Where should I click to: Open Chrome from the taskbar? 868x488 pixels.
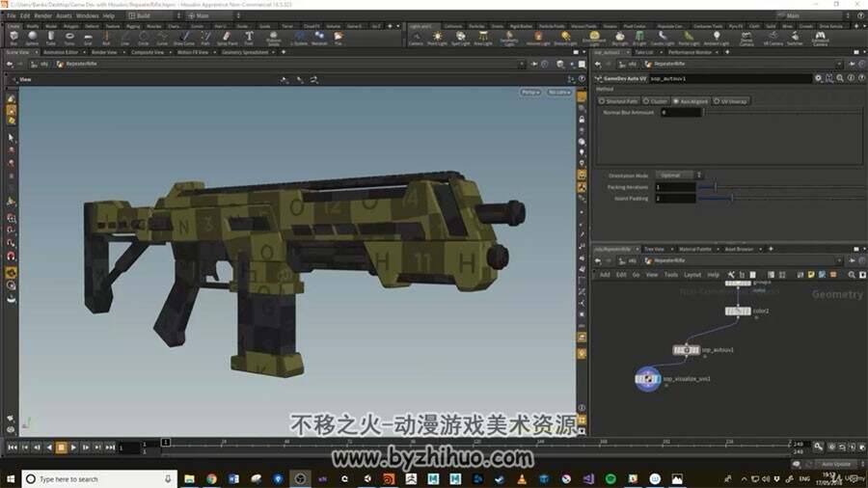211,479
